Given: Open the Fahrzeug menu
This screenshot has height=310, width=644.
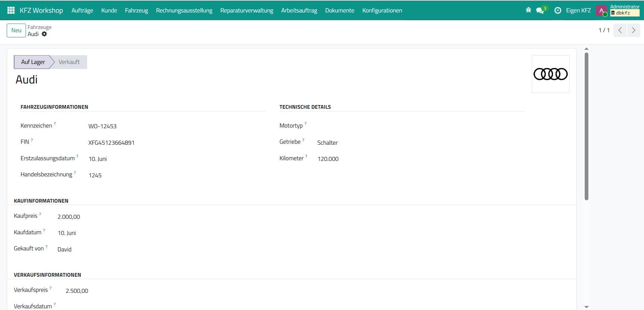Looking at the screenshot, I should point(136,10).
